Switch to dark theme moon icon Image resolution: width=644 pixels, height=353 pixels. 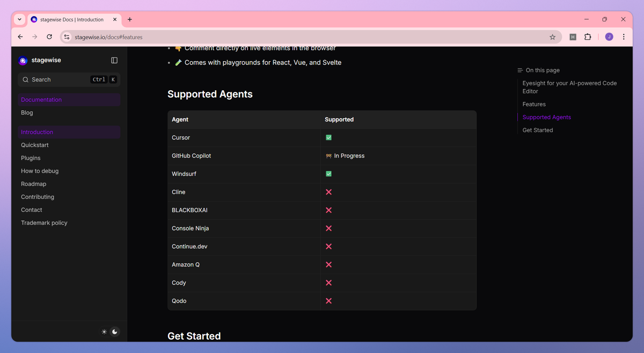(115, 332)
